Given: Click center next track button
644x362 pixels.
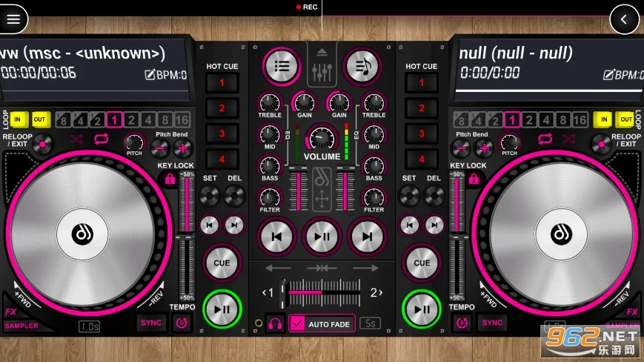Looking at the screenshot, I should (367, 237).
